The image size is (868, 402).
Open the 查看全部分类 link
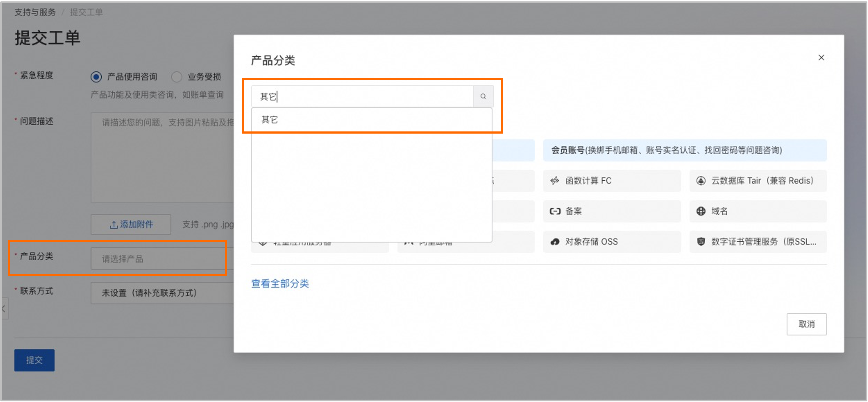click(x=280, y=283)
